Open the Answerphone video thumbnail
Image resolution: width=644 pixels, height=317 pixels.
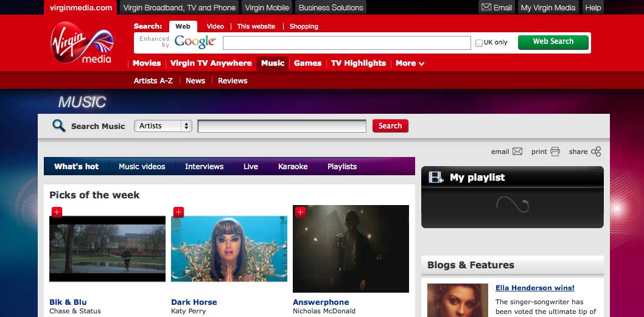click(351, 249)
